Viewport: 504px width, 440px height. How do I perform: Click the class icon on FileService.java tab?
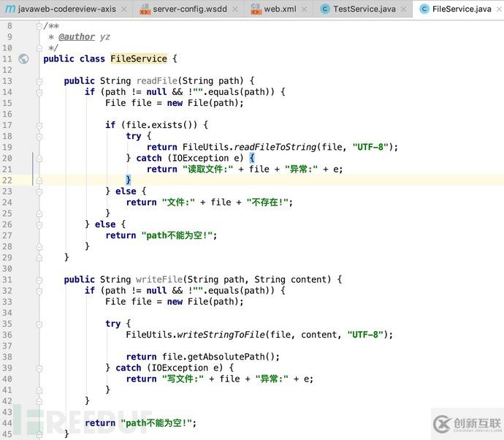click(x=424, y=9)
